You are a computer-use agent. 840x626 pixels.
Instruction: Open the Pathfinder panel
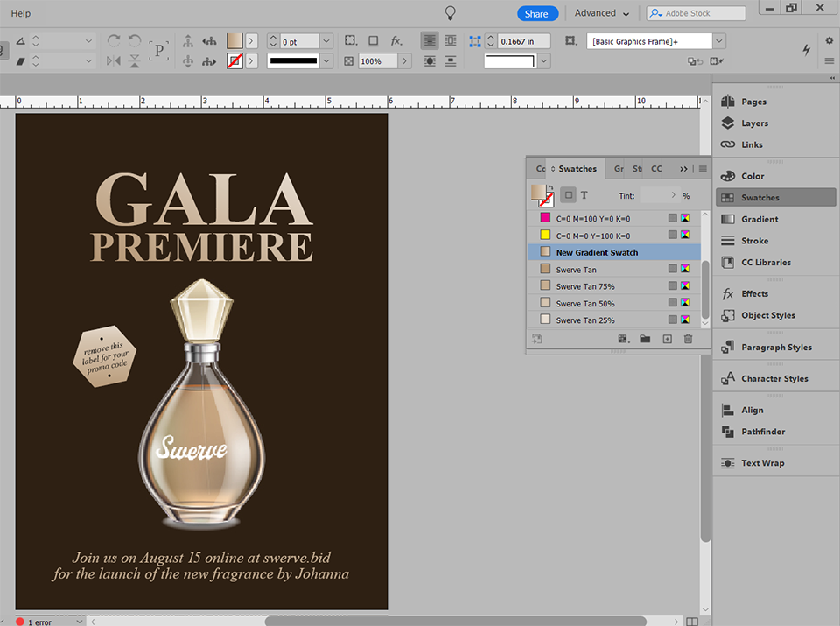click(762, 432)
